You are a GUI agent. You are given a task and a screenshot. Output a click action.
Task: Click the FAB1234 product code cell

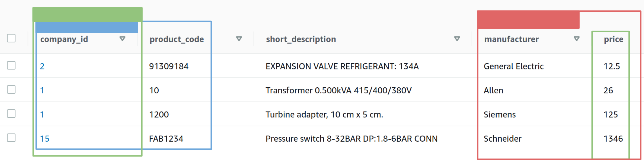166,139
